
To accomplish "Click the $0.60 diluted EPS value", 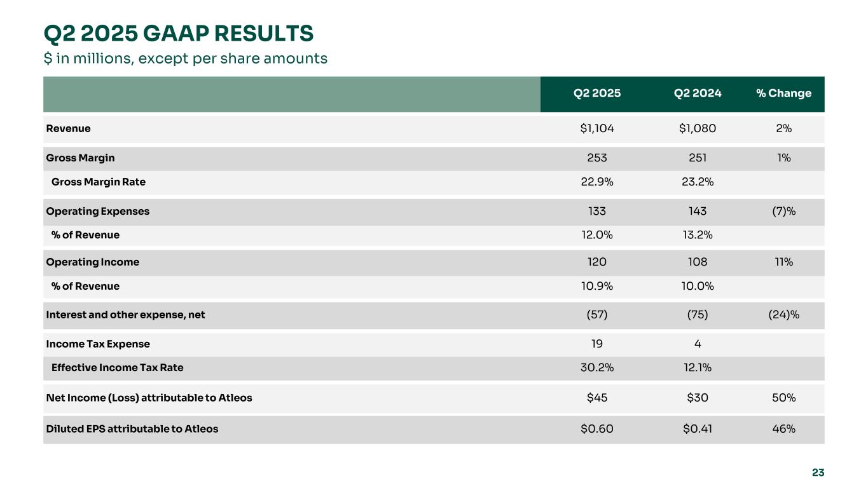I will 596,429.
